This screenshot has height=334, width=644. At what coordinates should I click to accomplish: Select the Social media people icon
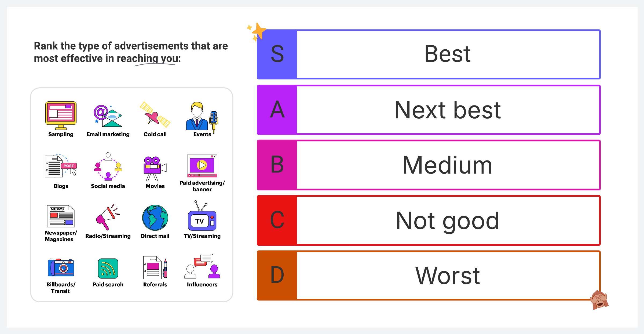point(108,166)
